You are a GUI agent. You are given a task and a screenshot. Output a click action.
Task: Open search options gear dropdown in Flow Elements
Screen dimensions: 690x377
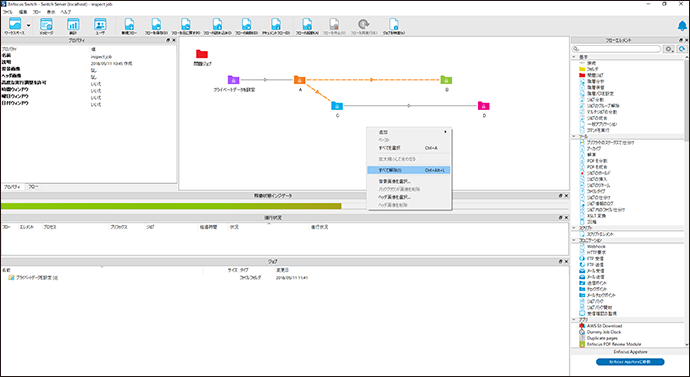(x=669, y=49)
